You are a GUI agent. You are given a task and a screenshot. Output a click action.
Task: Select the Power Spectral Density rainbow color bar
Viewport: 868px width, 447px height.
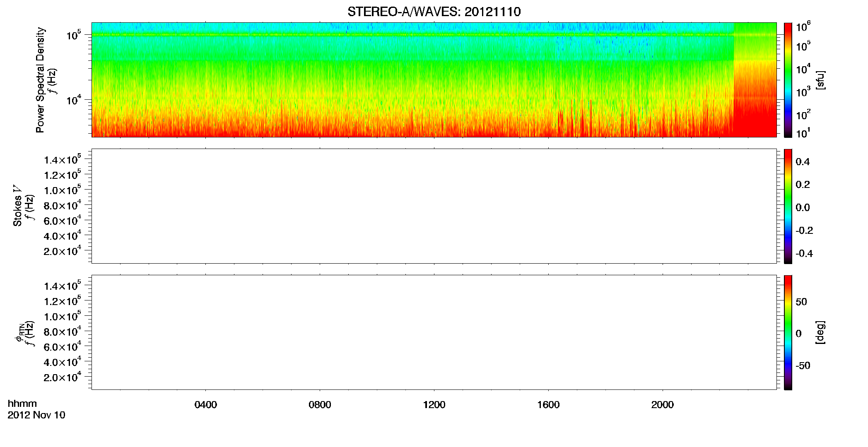tap(788, 79)
